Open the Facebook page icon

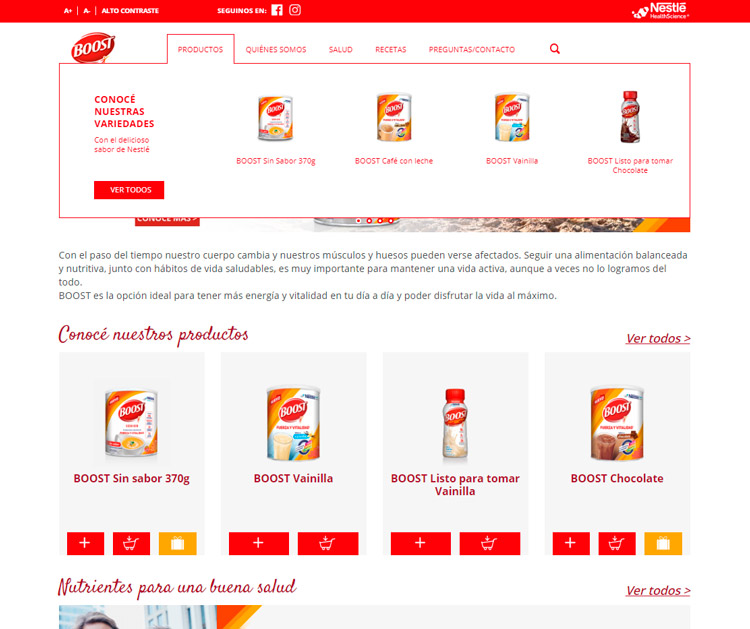tap(277, 10)
